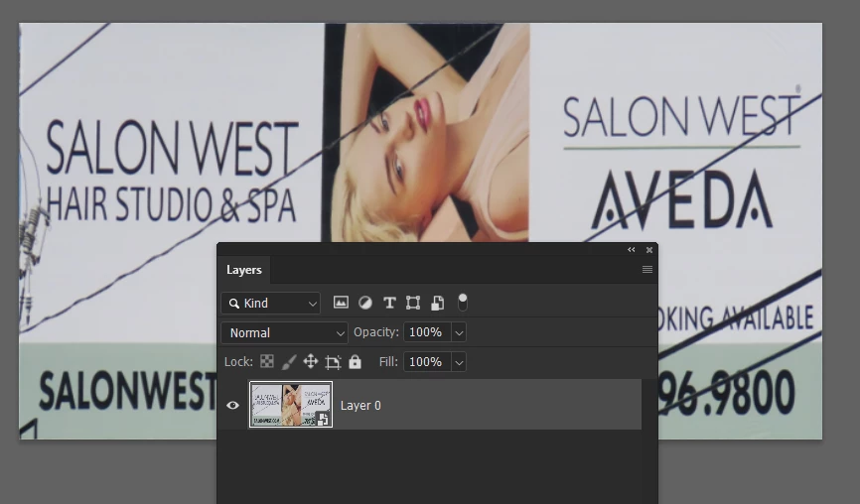Viewport: 860px width, 504px height.
Task: Lock transparent pixels icon
Action: [x=267, y=361]
